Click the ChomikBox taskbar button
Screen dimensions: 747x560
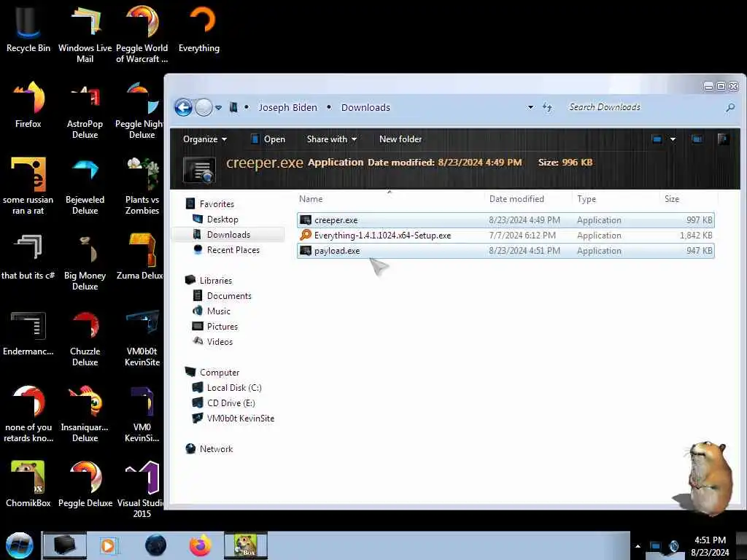[246, 545]
